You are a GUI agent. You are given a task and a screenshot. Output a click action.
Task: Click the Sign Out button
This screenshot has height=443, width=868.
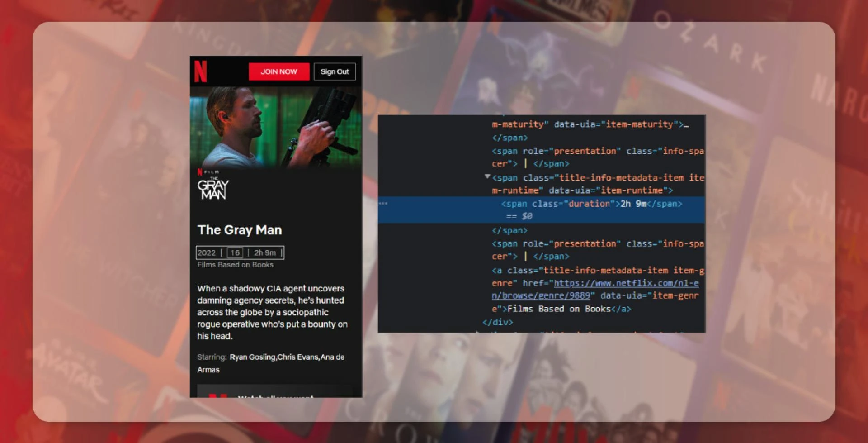point(335,71)
